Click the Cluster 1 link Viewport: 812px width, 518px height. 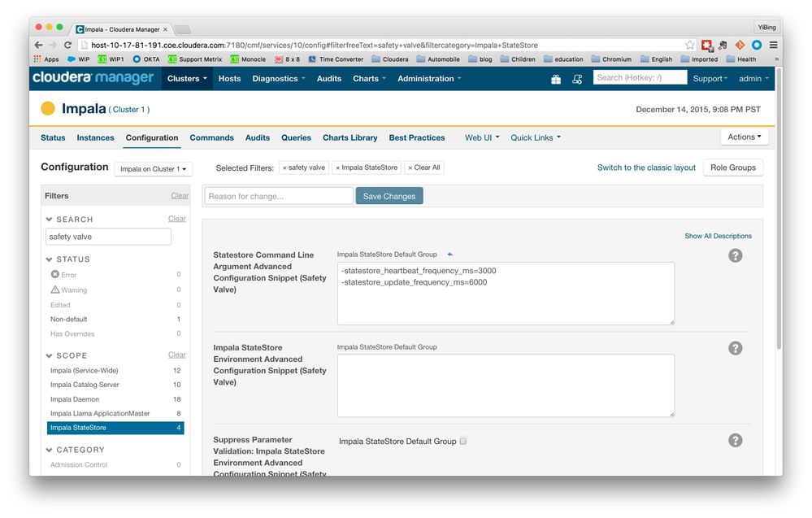point(129,109)
